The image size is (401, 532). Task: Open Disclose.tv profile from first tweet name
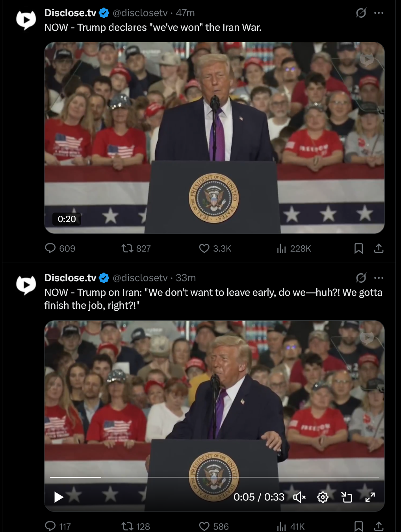pyautogui.click(x=70, y=13)
